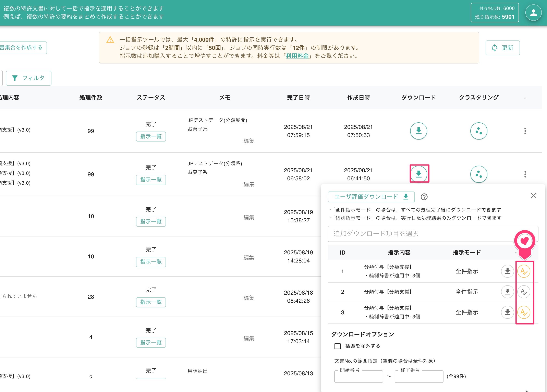
Task: Toggle 括弧を除外する checkbox
Action: tap(337, 346)
